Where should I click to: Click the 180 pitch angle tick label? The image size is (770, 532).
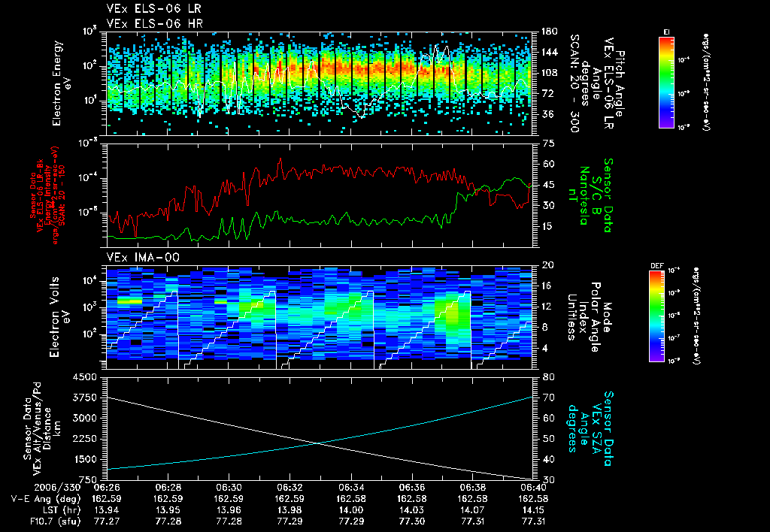point(549,32)
